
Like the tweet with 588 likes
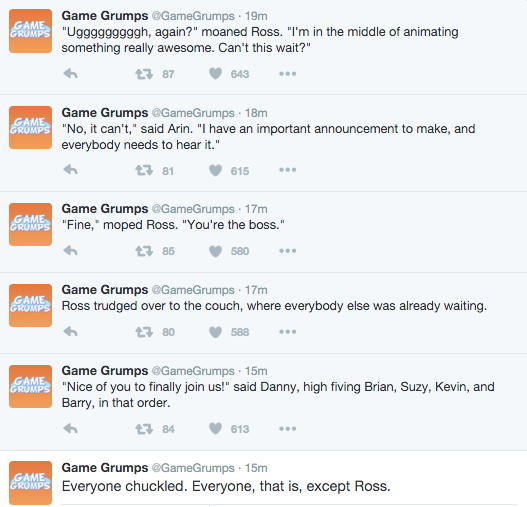(215, 332)
